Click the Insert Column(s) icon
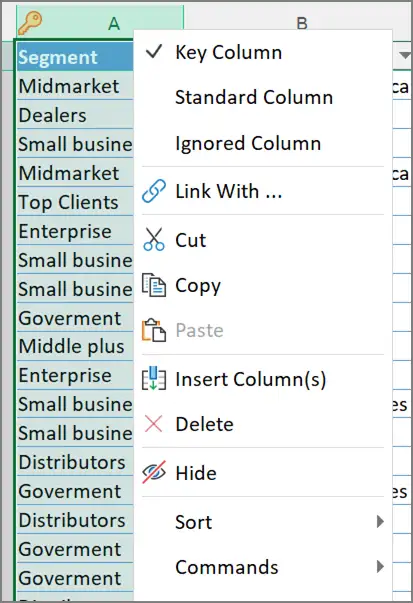This screenshot has height=603, width=413. coord(154,379)
